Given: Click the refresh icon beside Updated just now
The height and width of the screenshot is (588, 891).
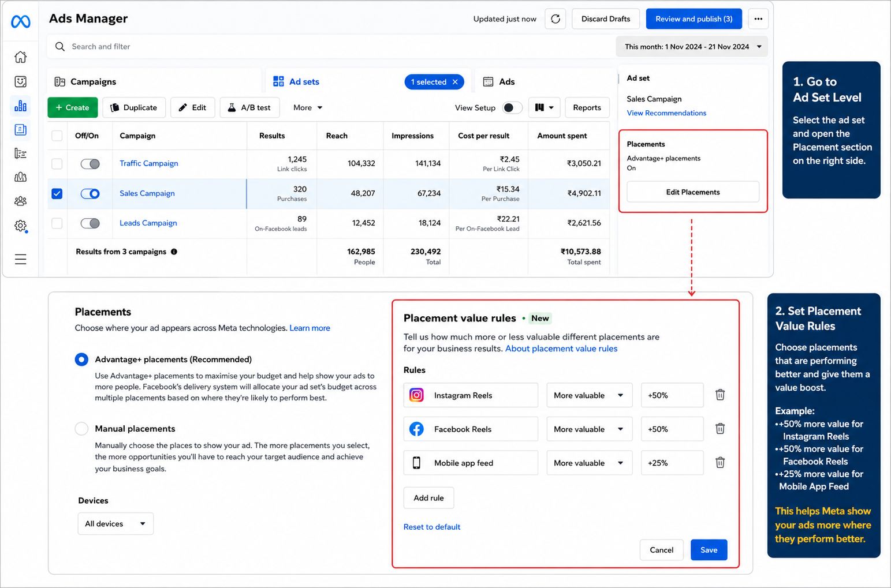Looking at the screenshot, I should click(x=555, y=19).
